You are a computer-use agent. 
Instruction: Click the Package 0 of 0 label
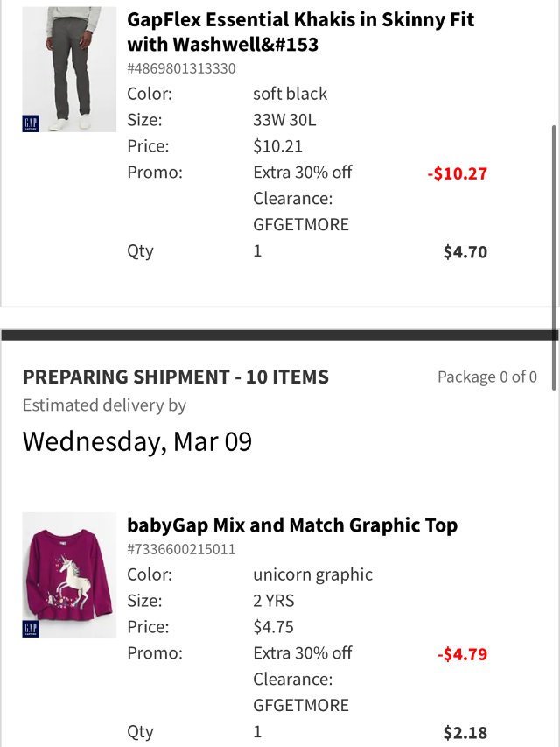pos(486,377)
